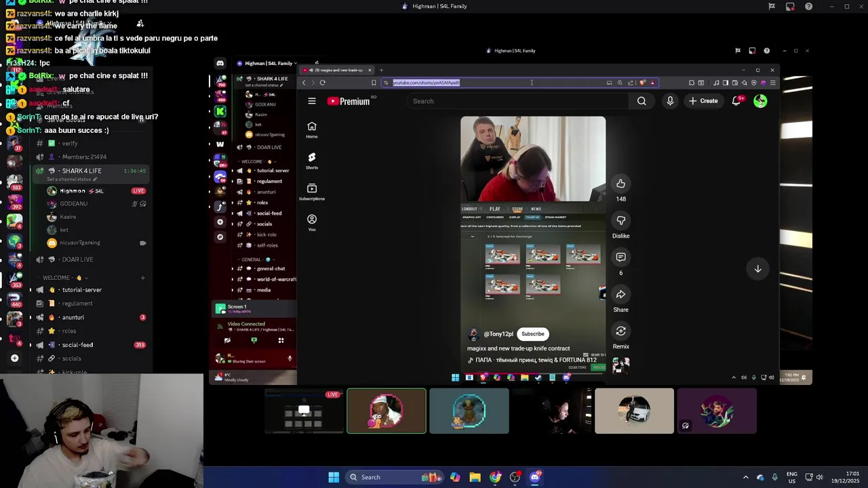The height and width of the screenshot is (488, 868).
Task: Click the YouTube search magnifier button
Action: 642,101
